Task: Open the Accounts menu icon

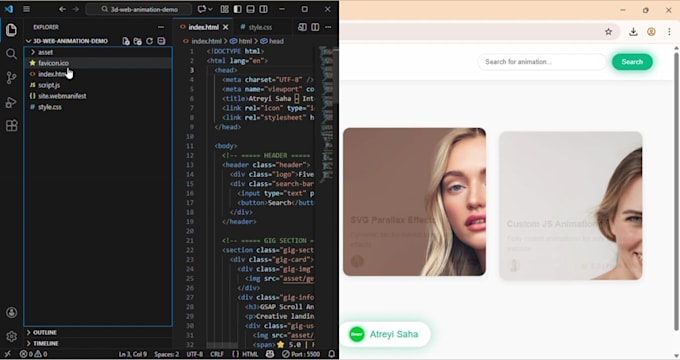Action: coord(11,313)
